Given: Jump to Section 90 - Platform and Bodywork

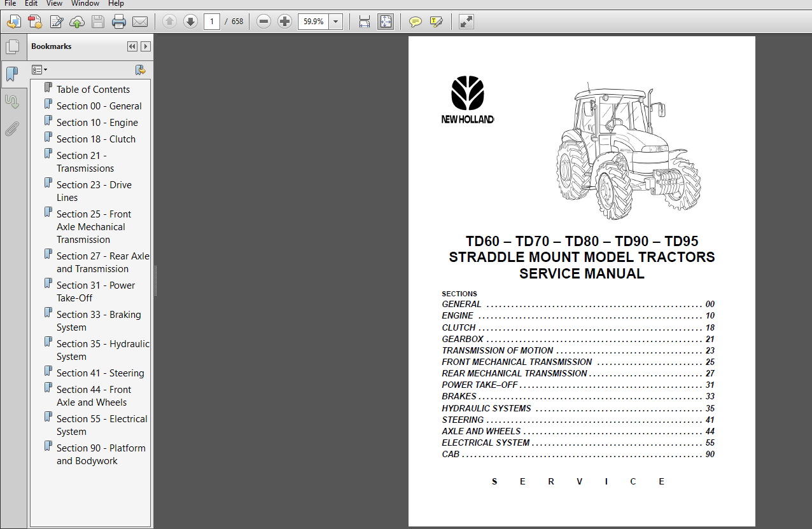Looking at the screenshot, I should pyautogui.click(x=101, y=455).
